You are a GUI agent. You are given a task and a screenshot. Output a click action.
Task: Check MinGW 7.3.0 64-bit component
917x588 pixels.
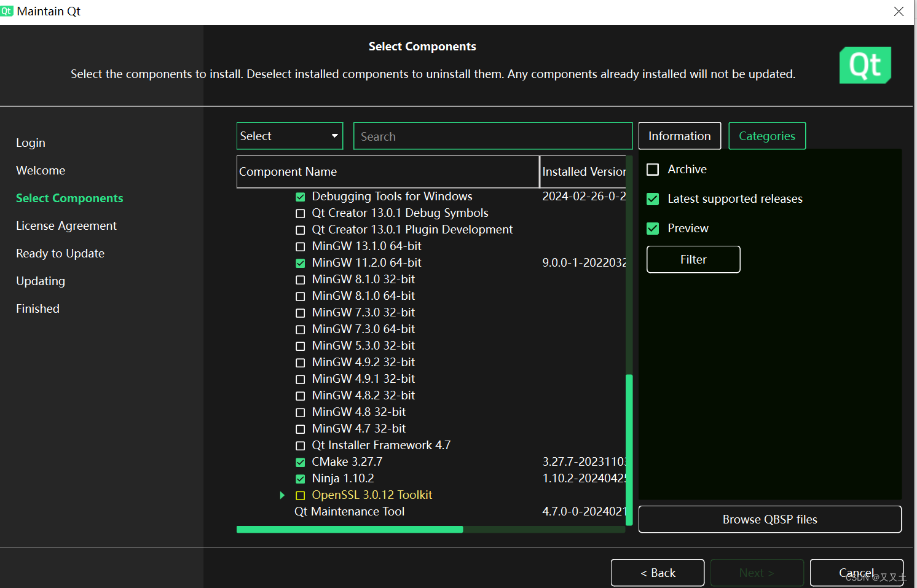pyautogui.click(x=301, y=330)
